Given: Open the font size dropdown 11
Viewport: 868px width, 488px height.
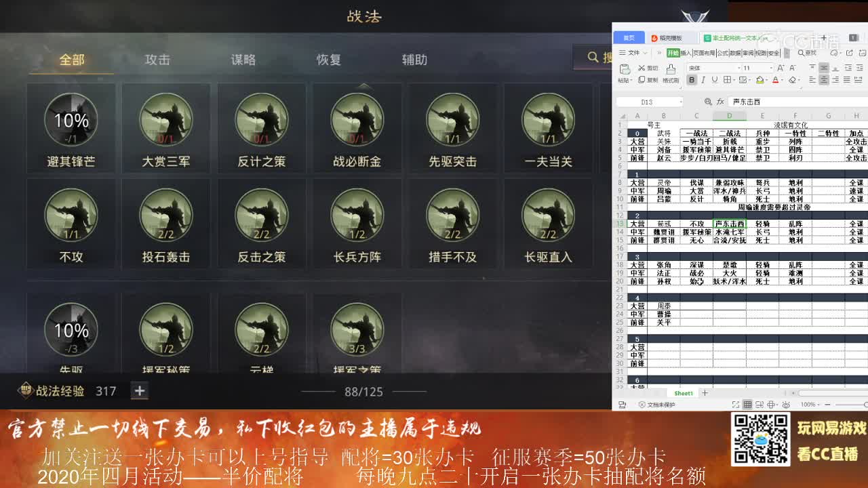Looking at the screenshot, I should [x=771, y=68].
